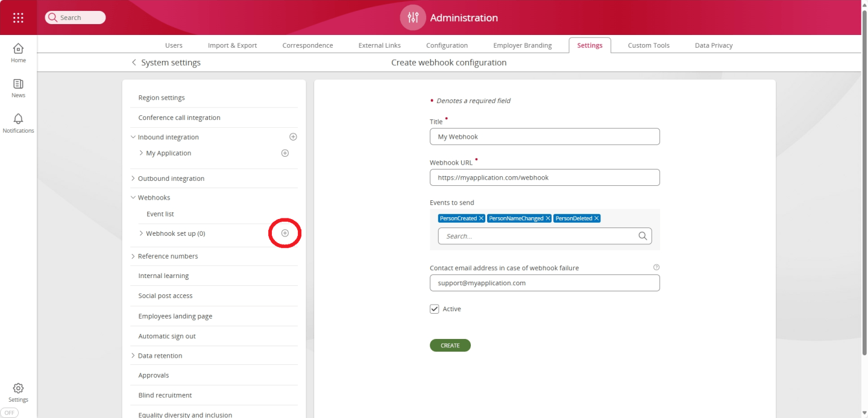Click the circled plus beside Webhook set up
The width and height of the screenshot is (868, 418).
(284, 233)
